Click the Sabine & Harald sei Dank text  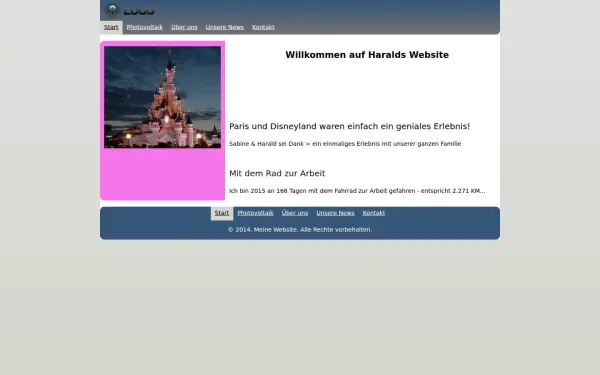coord(345,144)
